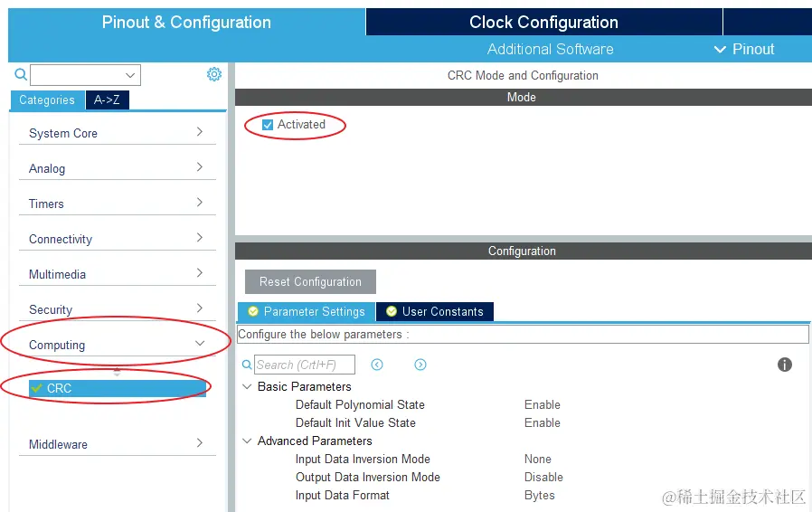Switch to Clock Configuration tab
Screen dimensions: 812x512
point(543,23)
